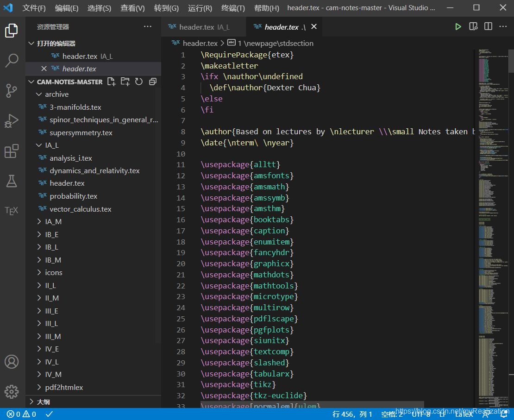The width and height of the screenshot is (514, 420).
Task: Open the Search view in activity bar
Action: pyautogui.click(x=12, y=61)
